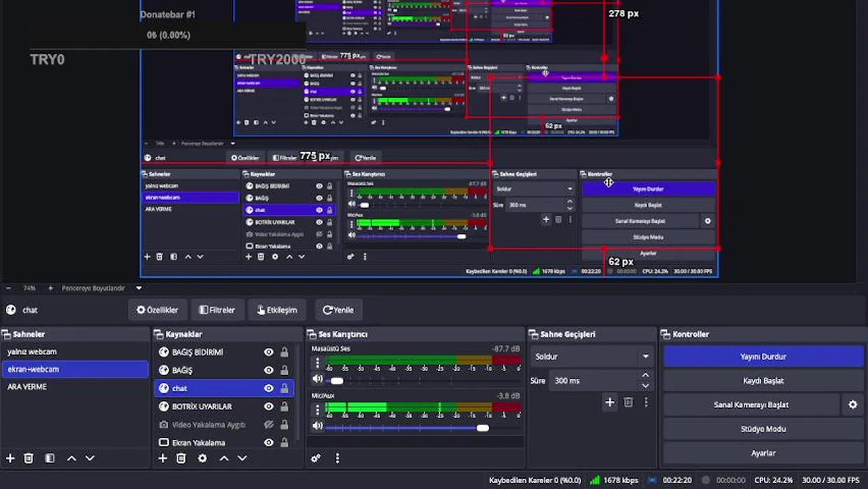Mute the Masaüstü Ses speaker icon

(318, 380)
